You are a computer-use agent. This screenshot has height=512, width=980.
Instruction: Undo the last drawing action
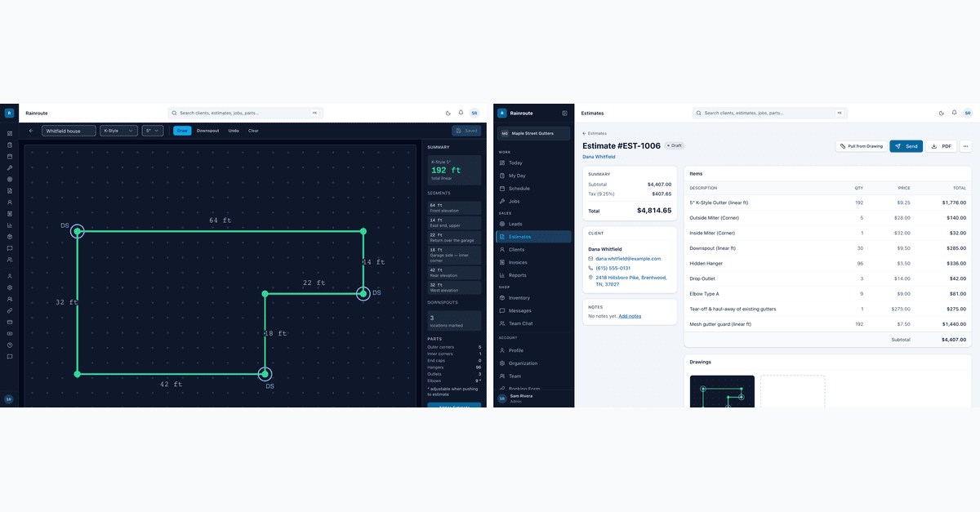point(234,131)
